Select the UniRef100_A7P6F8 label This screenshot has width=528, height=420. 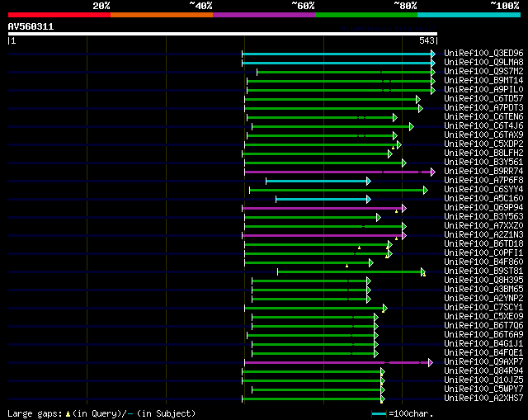[x=483, y=181]
